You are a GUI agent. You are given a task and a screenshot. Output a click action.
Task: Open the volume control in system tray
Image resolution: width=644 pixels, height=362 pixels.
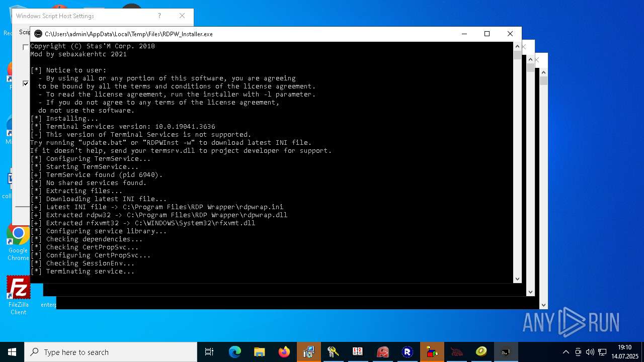[x=590, y=352]
